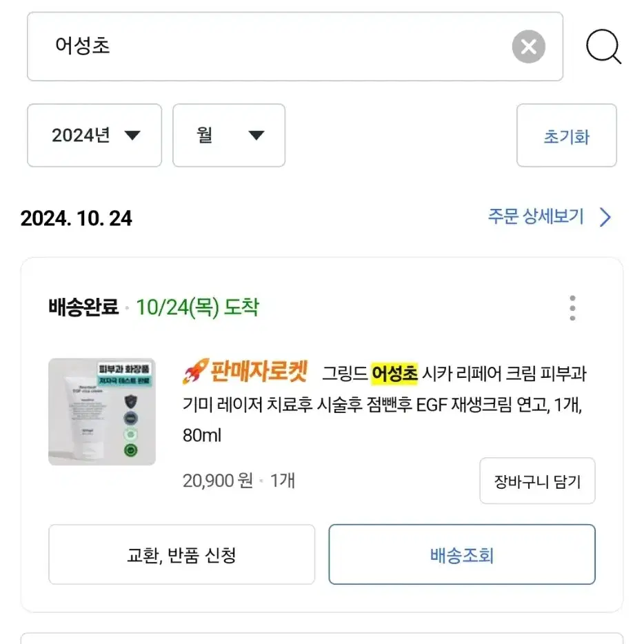Tap the 2024. 10. 24 order date heading

(77, 218)
